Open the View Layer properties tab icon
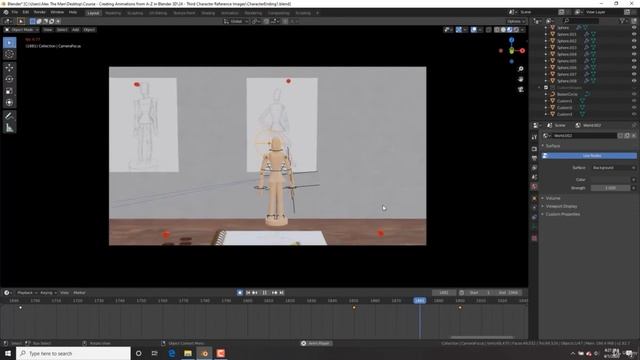The width and height of the screenshot is (640, 360). pos(534,168)
